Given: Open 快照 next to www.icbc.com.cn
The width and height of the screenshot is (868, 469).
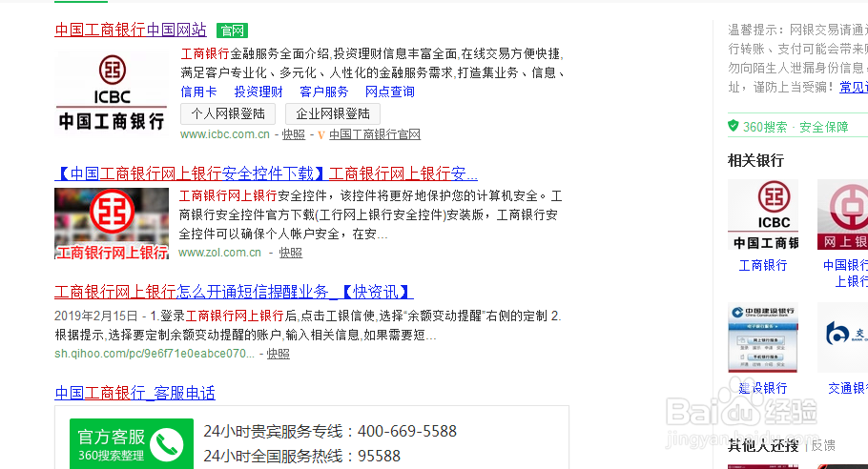Looking at the screenshot, I should tap(294, 134).
